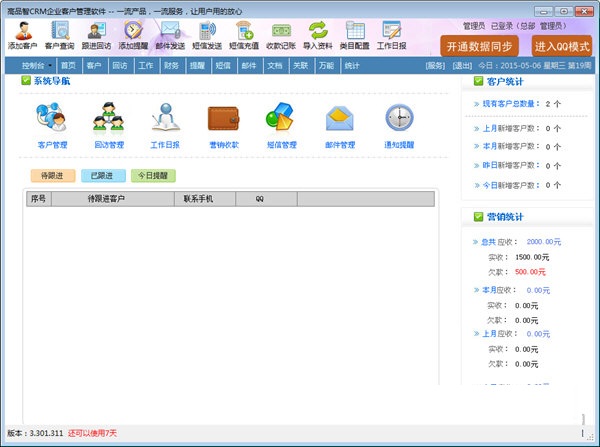The image size is (600, 447).
Task: Open the 类目配置 toolbar icon
Action: pyautogui.click(x=355, y=35)
